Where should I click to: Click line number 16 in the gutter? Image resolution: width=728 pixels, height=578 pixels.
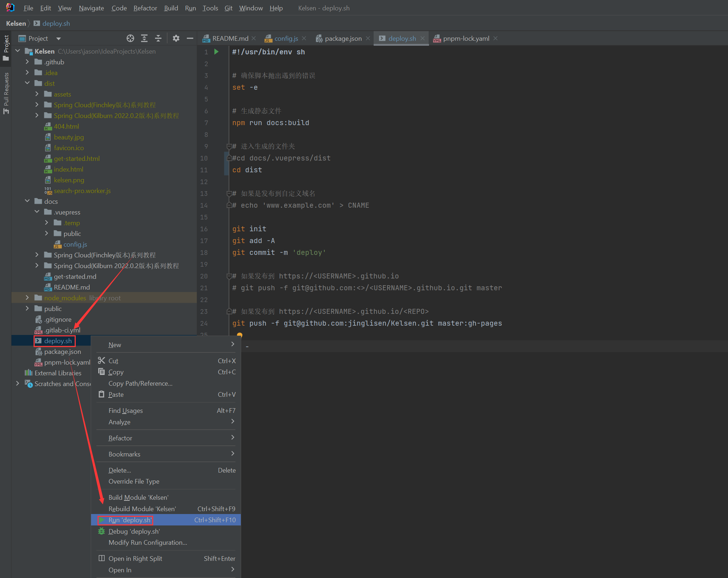[204, 229]
